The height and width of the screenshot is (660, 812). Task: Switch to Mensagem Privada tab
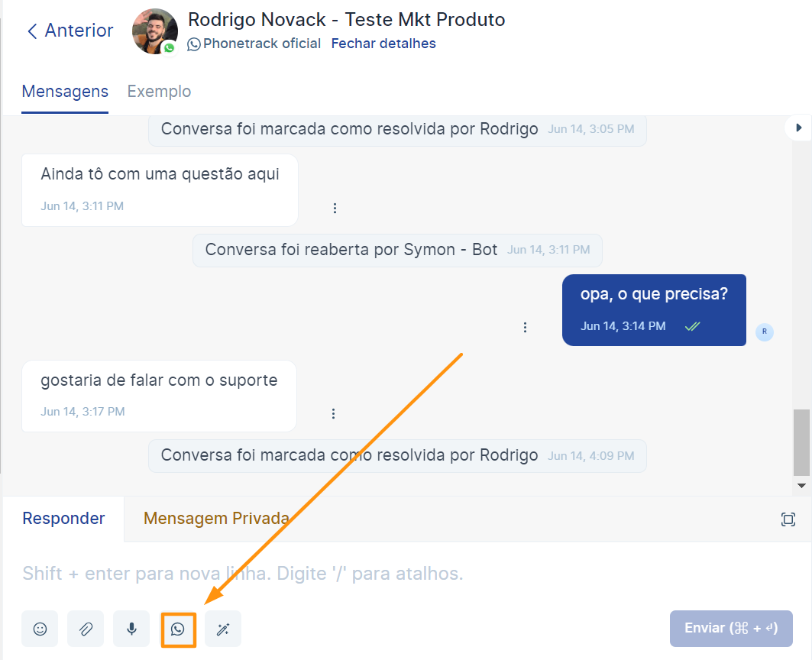coord(216,519)
